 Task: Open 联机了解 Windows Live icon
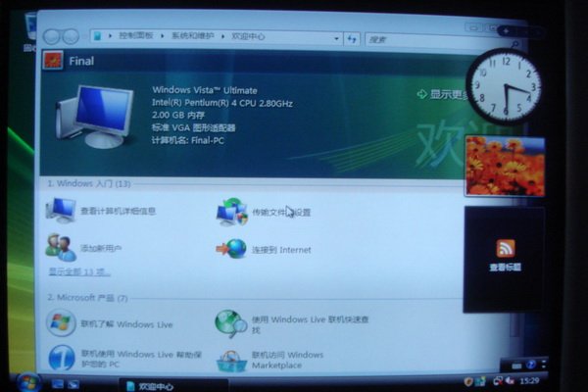pos(61,323)
